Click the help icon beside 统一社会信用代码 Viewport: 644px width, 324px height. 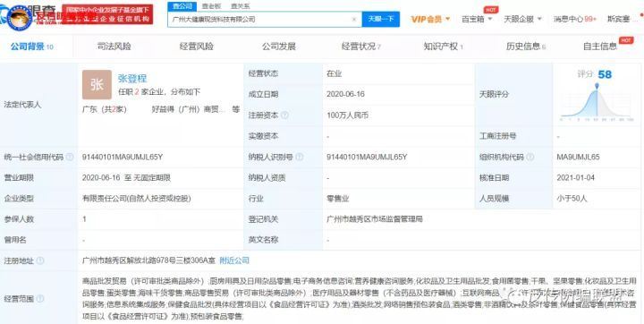click(x=70, y=157)
